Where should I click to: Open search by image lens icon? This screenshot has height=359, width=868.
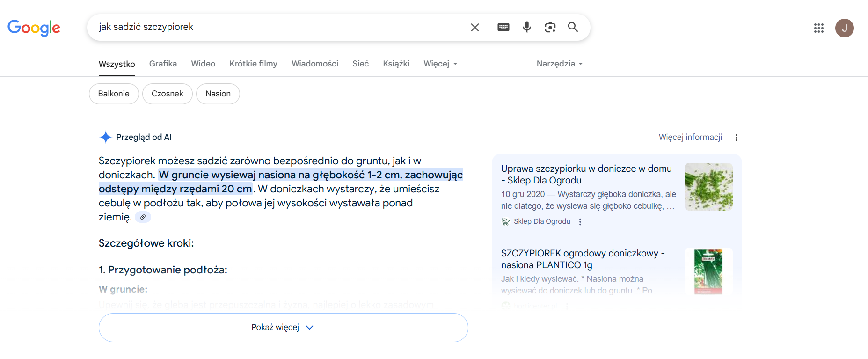550,27
